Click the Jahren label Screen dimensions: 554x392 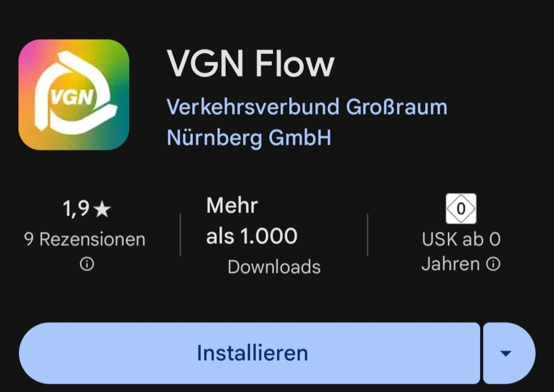tap(450, 265)
